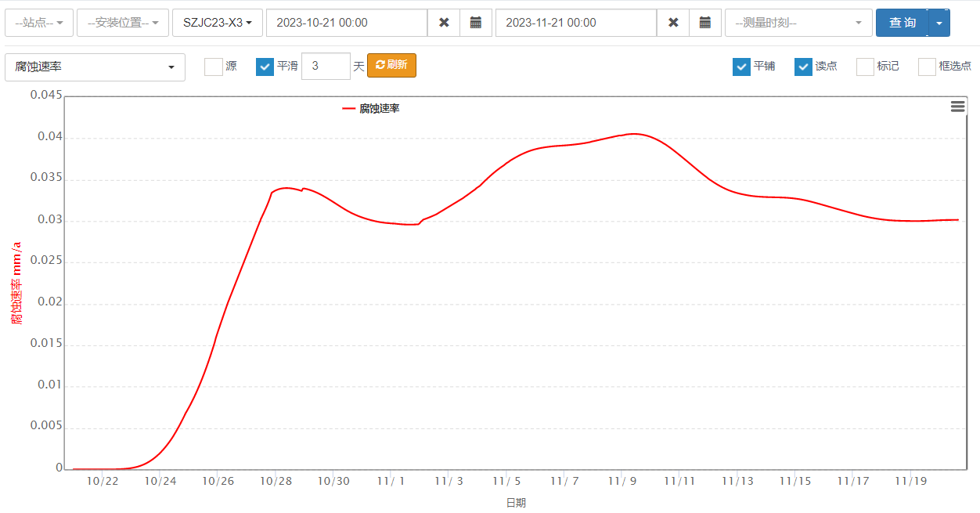This screenshot has height=513, width=980.
Task: Click the smoothing days input field
Action: (325, 67)
